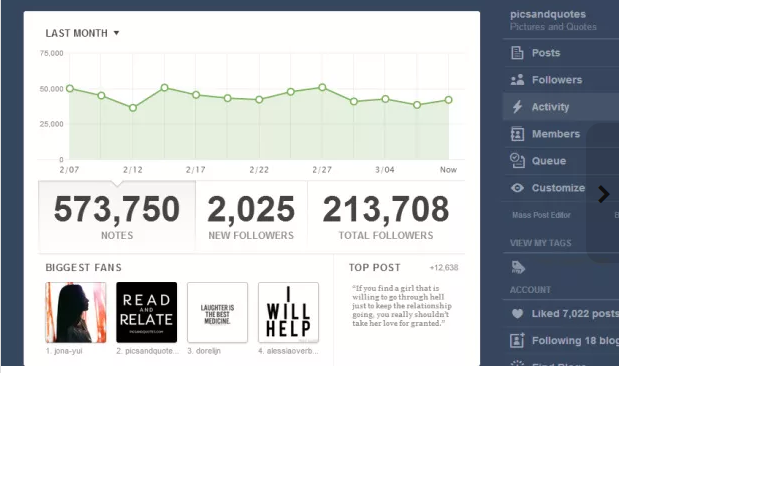Click the 25,000 y-axis label
768x480 pixels.
[51, 124]
